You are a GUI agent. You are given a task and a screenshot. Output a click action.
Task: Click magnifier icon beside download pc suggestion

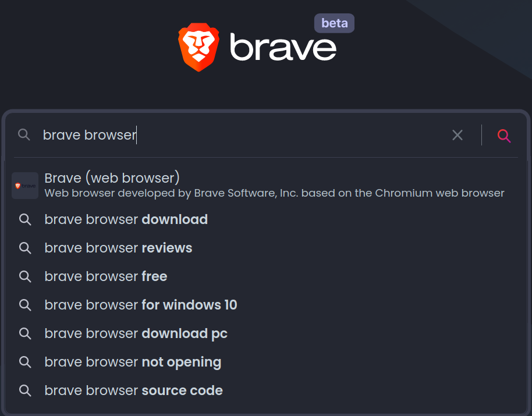[25, 333]
